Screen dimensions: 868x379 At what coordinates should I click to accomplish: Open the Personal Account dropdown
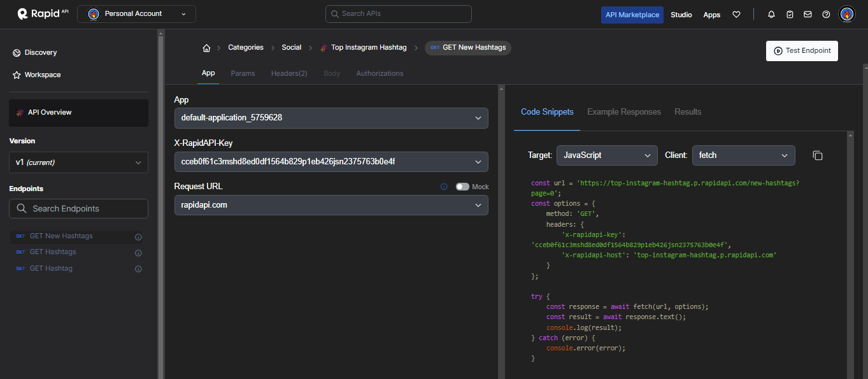[x=136, y=14]
